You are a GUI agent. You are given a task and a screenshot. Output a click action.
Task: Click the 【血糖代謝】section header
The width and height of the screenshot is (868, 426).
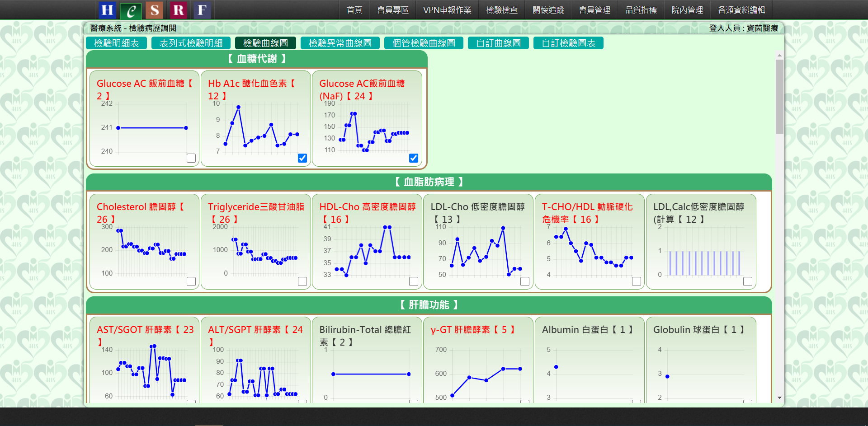tap(257, 59)
